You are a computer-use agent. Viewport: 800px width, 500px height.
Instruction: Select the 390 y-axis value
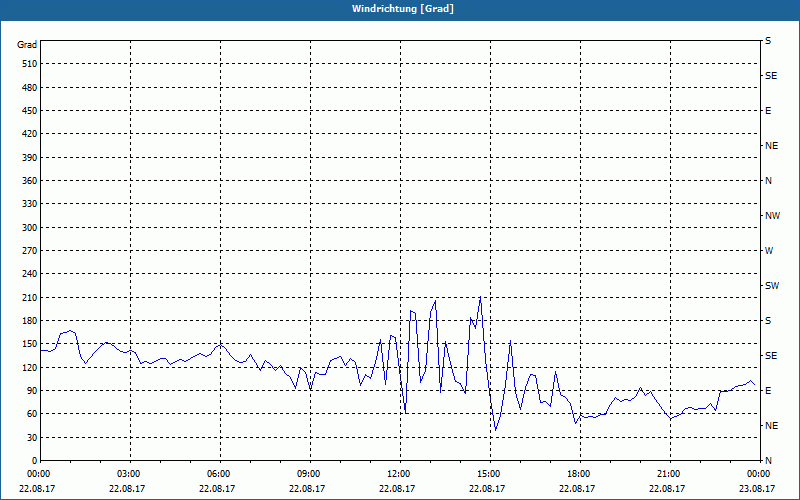(x=30, y=158)
